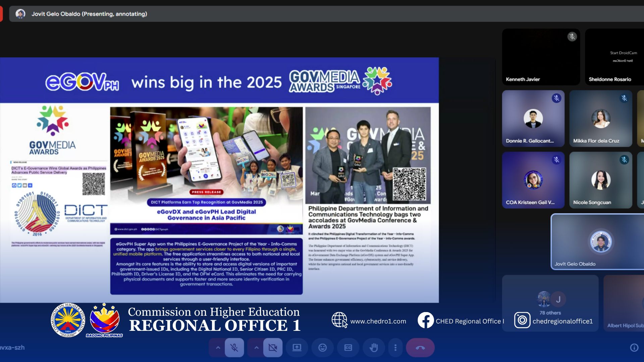Screen dimensions: 644x362
Task: Open audio settings chevron beside microphone
Action: (218, 348)
